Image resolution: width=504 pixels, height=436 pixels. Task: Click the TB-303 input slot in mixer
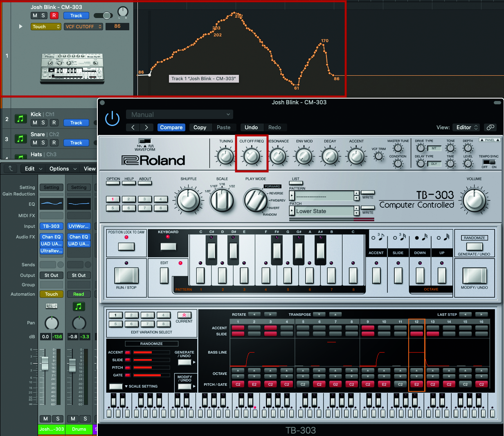pyautogui.click(x=52, y=226)
